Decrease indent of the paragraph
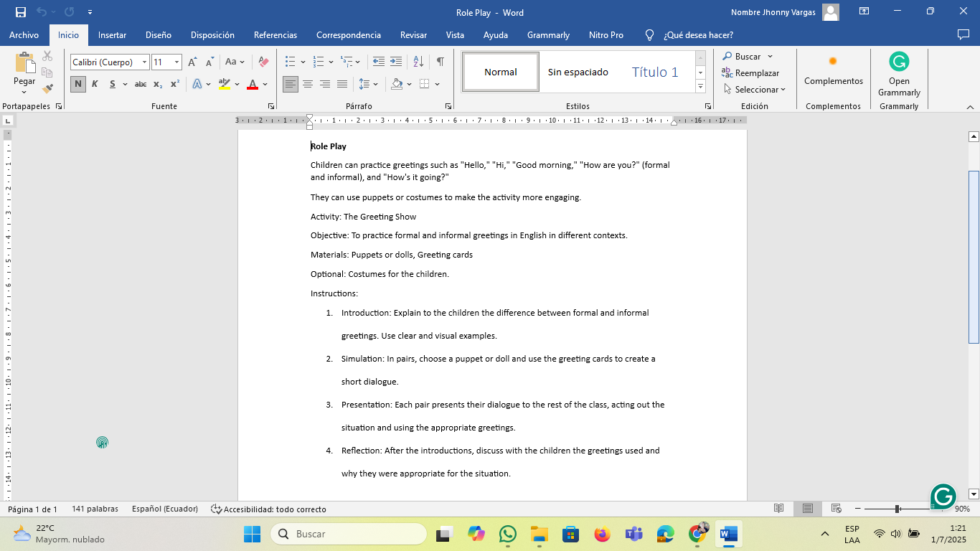Screen dimensions: 980x551 (379, 62)
